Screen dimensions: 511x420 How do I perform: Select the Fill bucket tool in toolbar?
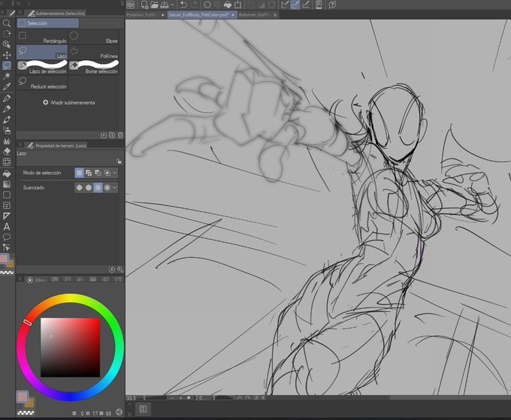pyautogui.click(x=7, y=174)
